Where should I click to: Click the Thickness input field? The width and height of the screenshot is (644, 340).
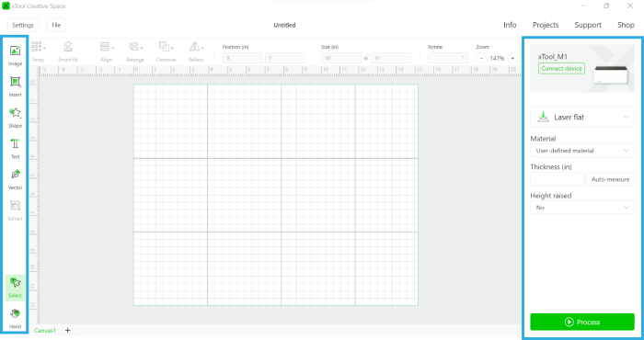click(558, 179)
